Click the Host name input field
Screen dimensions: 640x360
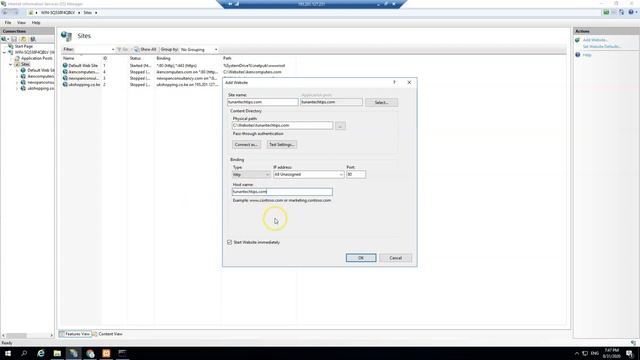(282, 191)
